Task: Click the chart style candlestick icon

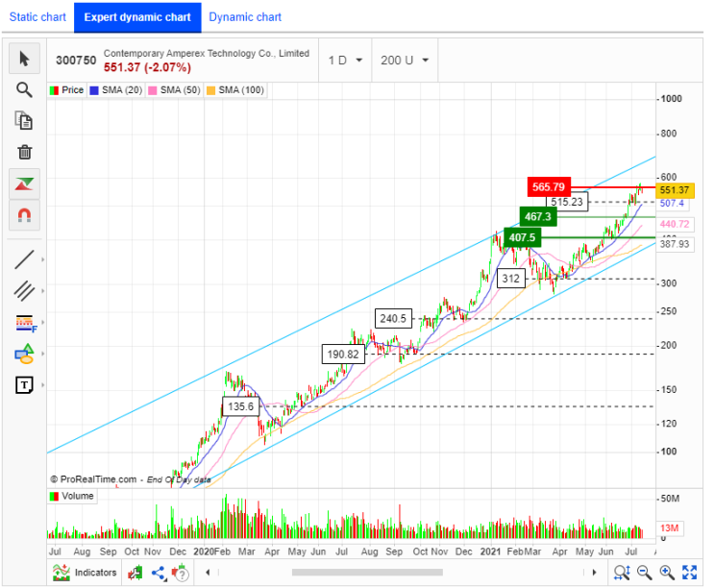Action: pyautogui.click(x=135, y=573)
